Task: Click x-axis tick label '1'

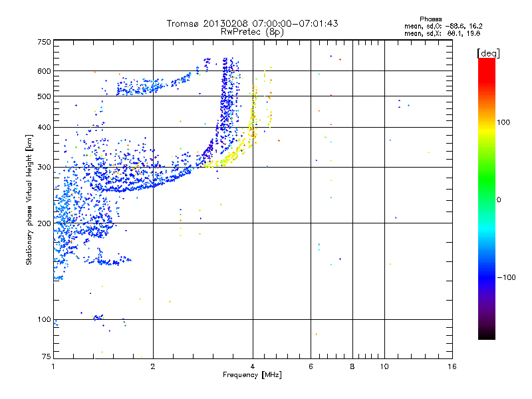Action: click(x=53, y=366)
